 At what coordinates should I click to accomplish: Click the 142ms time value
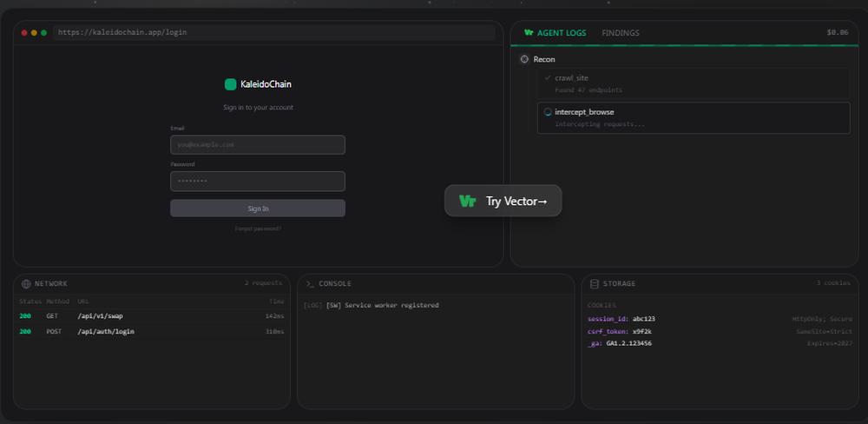tap(274, 316)
